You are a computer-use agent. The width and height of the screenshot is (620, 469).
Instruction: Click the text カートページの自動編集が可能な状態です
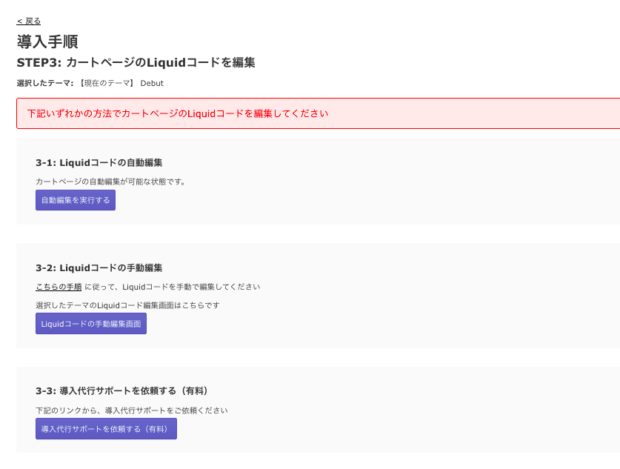point(111,181)
